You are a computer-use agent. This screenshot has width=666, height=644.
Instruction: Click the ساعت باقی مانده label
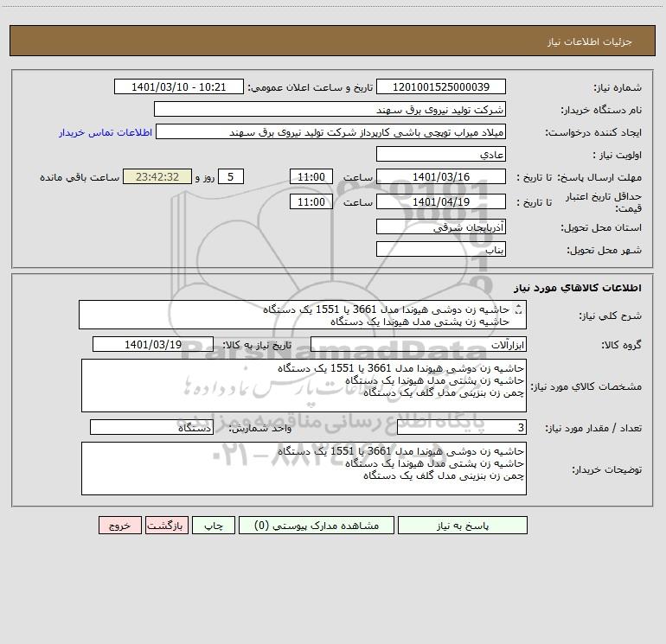coord(80,177)
